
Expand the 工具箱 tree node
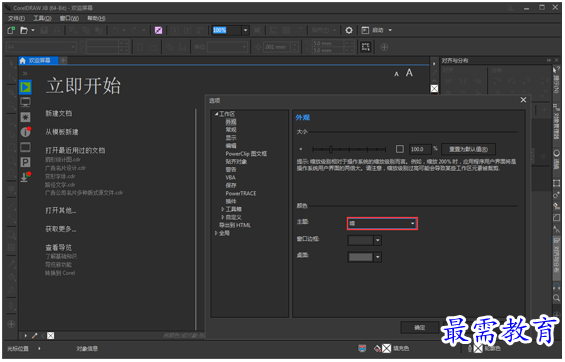(x=223, y=209)
